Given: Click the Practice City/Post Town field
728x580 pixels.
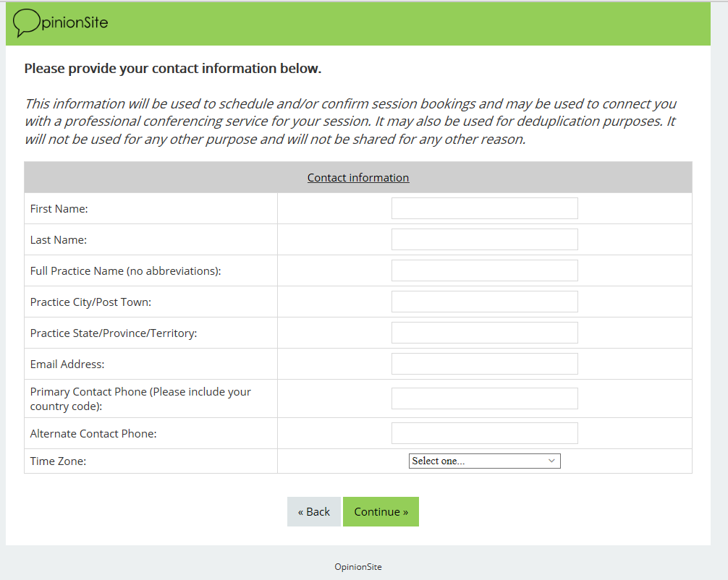Looking at the screenshot, I should [x=484, y=302].
